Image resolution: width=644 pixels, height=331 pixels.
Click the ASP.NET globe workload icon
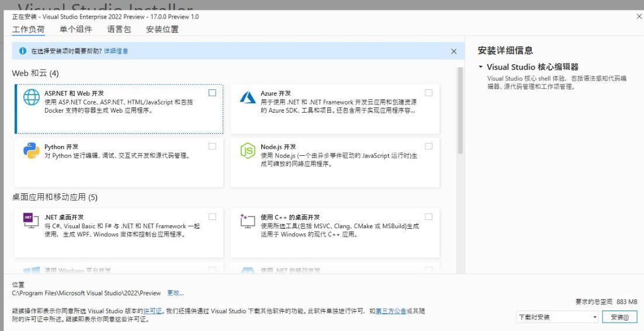pyautogui.click(x=32, y=97)
